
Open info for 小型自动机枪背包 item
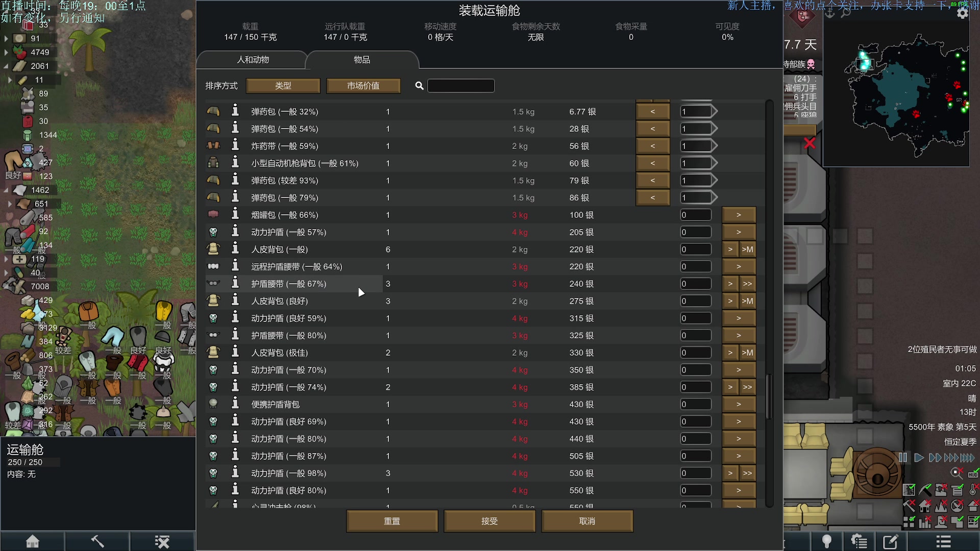(235, 163)
